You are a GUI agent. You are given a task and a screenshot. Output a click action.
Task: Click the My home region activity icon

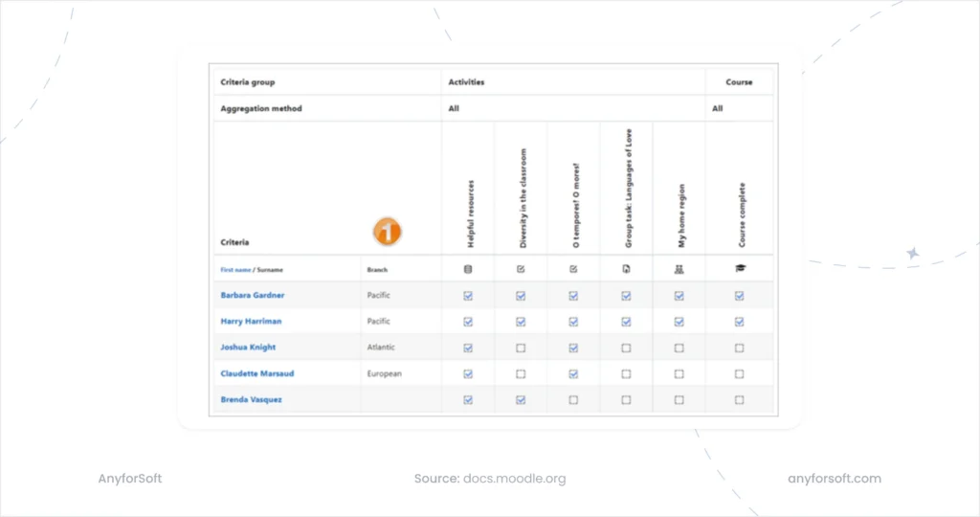(x=679, y=270)
